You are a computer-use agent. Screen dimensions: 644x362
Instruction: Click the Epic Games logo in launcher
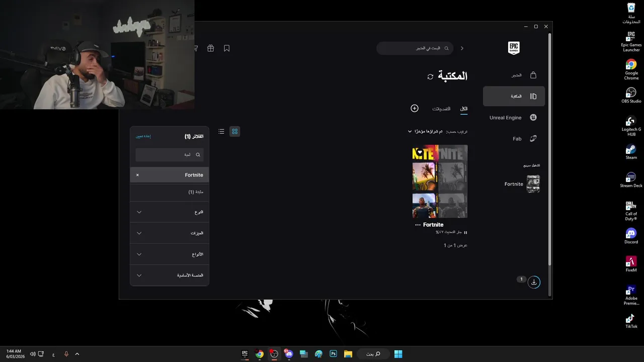click(514, 48)
